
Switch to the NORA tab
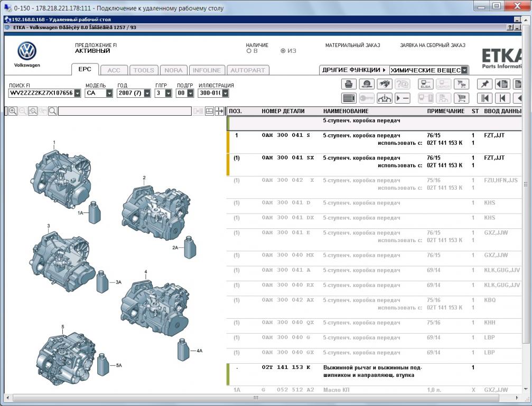[174, 70]
